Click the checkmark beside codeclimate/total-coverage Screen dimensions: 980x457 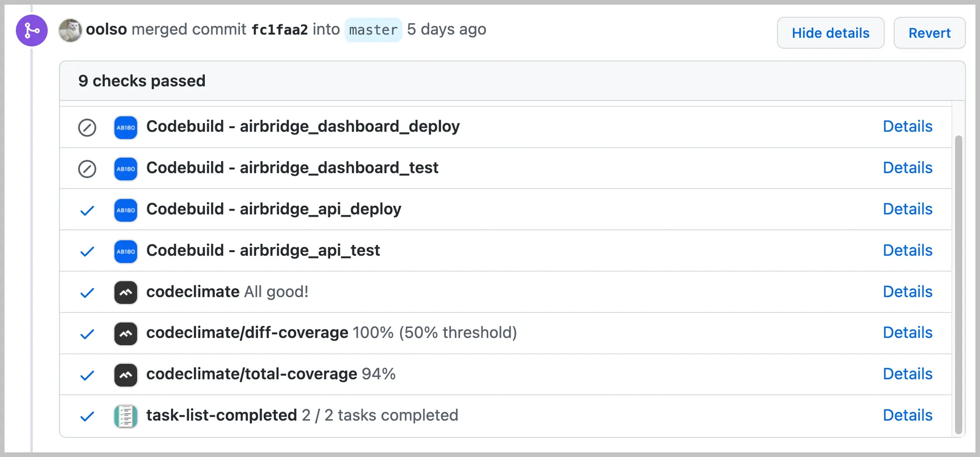pyautogui.click(x=87, y=375)
